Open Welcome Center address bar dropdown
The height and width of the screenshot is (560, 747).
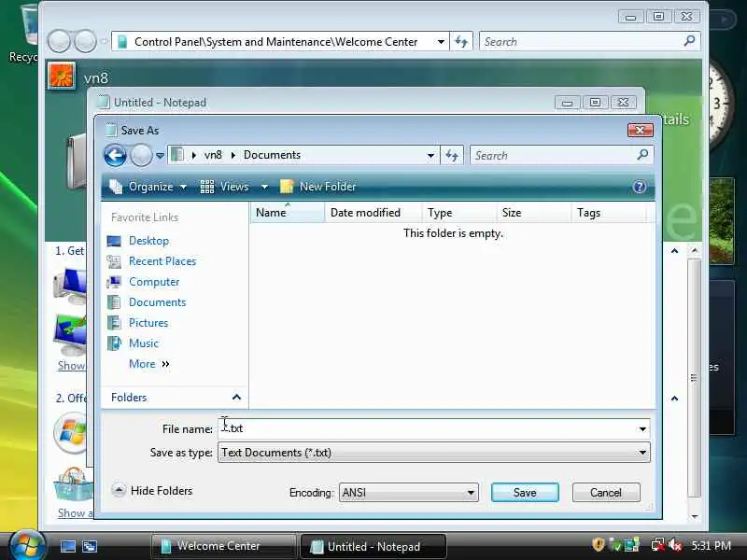point(441,42)
